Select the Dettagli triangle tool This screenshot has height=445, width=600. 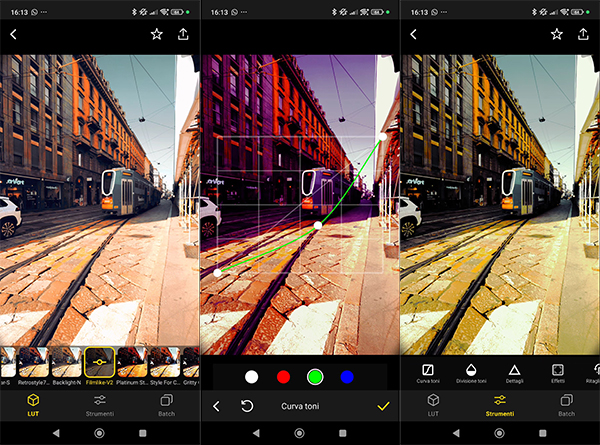(x=514, y=370)
